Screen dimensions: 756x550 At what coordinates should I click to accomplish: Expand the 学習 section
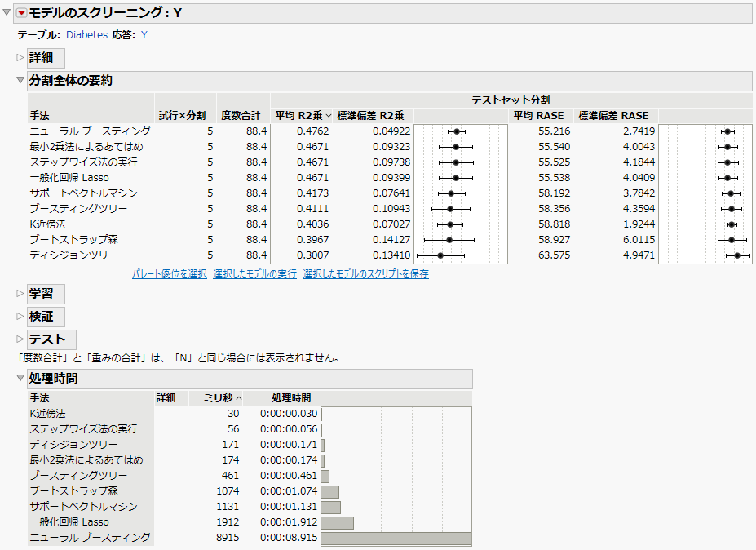(20, 293)
